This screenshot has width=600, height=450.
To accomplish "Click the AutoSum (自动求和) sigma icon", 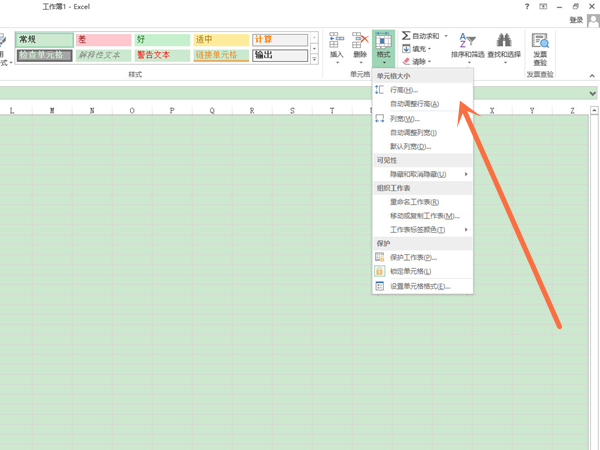I will coord(407,36).
